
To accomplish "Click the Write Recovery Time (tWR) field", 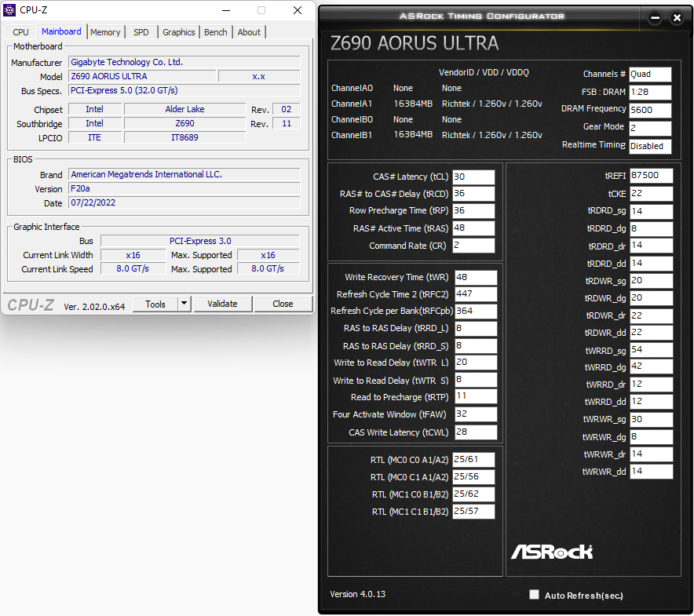I will point(476,277).
